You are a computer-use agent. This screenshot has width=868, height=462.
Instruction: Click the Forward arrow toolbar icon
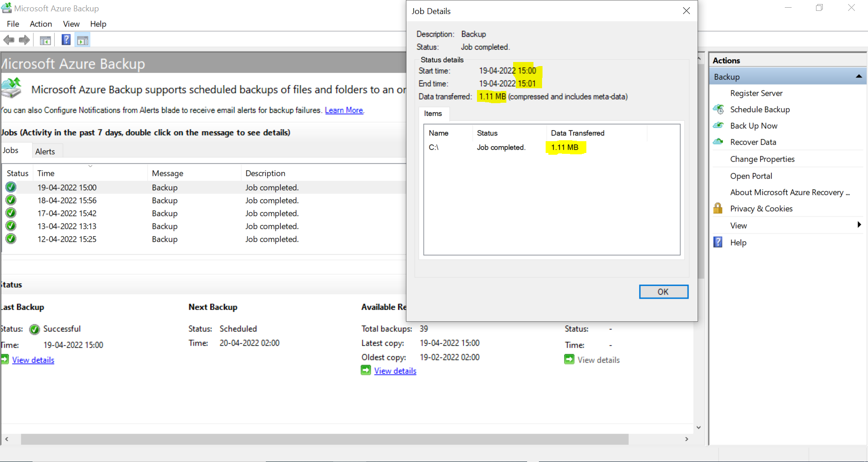click(24, 40)
